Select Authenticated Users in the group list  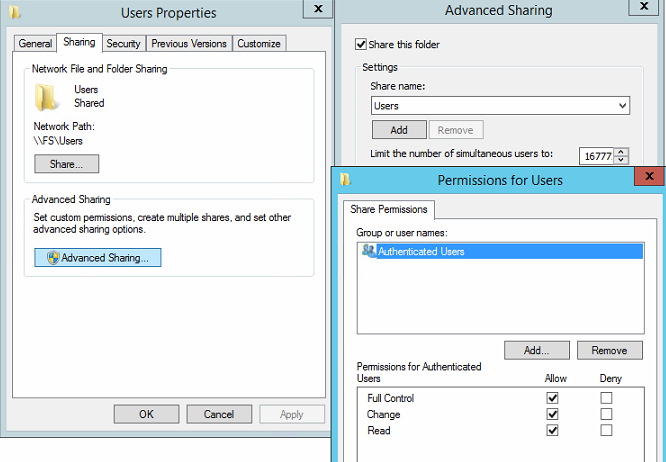(501, 251)
